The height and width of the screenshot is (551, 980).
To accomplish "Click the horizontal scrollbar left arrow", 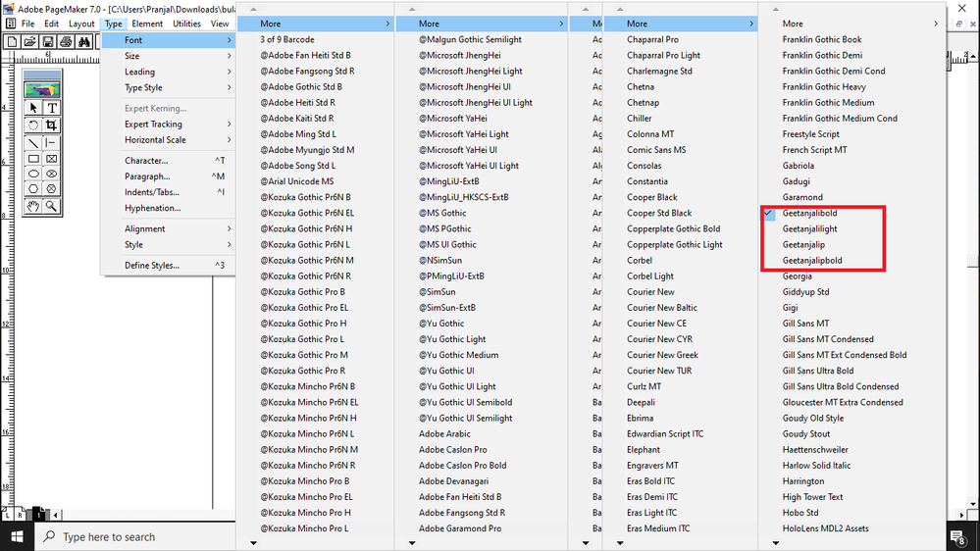I will click(56, 516).
